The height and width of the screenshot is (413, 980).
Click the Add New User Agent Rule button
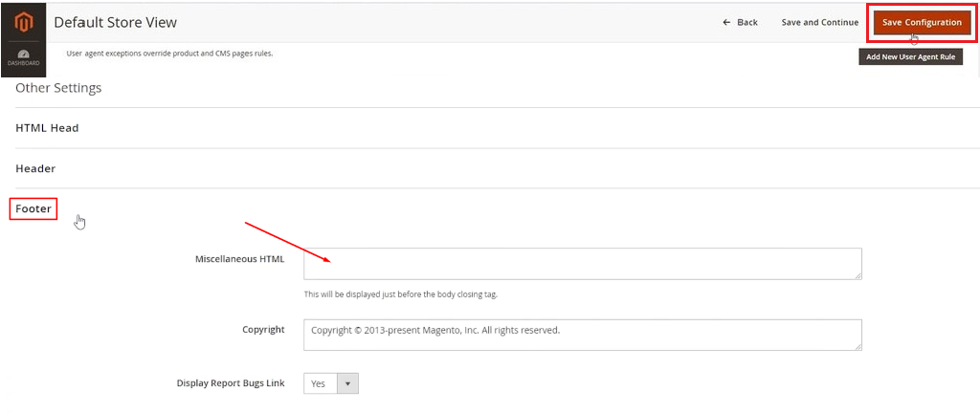pos(910,57)
